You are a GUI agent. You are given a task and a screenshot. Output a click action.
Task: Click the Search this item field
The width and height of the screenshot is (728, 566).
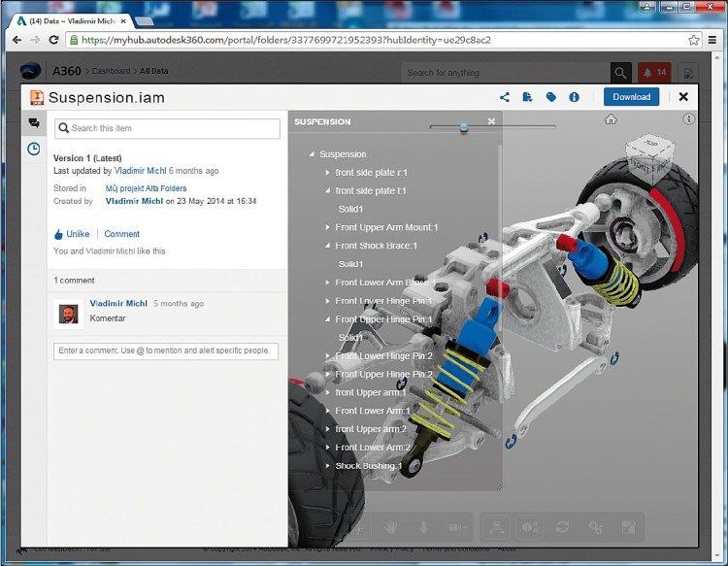167,128
